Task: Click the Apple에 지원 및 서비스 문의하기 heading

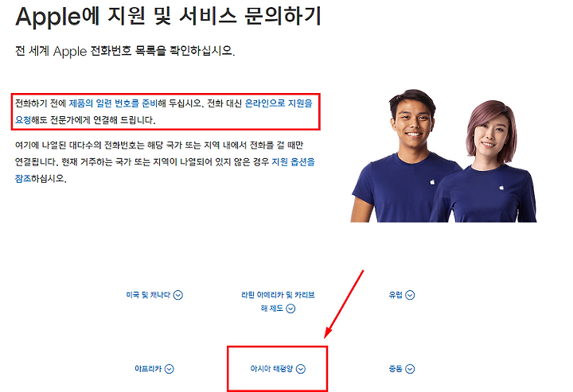Action: 168,17
